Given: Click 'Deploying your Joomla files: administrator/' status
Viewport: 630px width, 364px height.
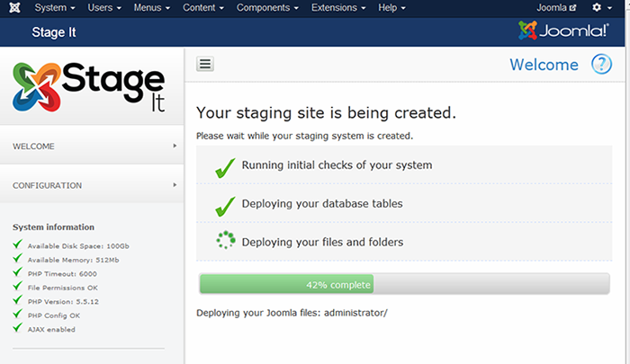Looking at the screenshot, I should coord(292,313).
